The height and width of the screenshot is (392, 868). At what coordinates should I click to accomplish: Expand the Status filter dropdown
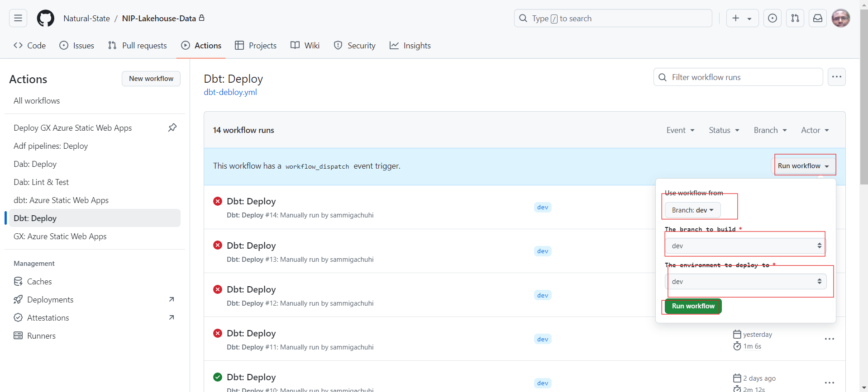(724, 130)
